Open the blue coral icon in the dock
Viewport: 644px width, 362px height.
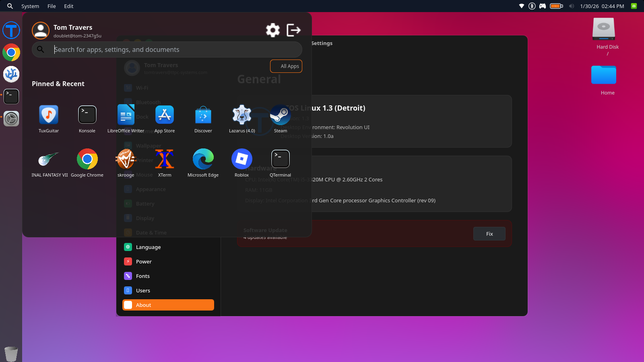pyautogui.click(x=11, y=74)
